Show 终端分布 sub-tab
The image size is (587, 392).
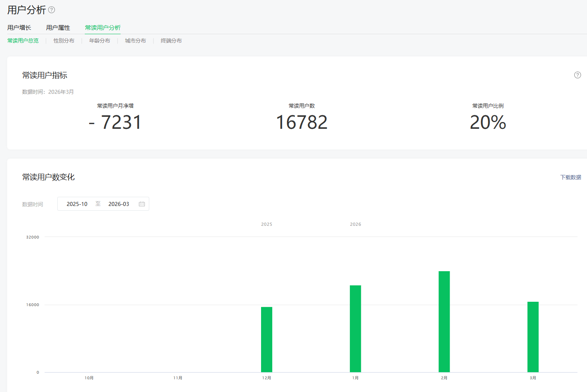pos(171,41)
